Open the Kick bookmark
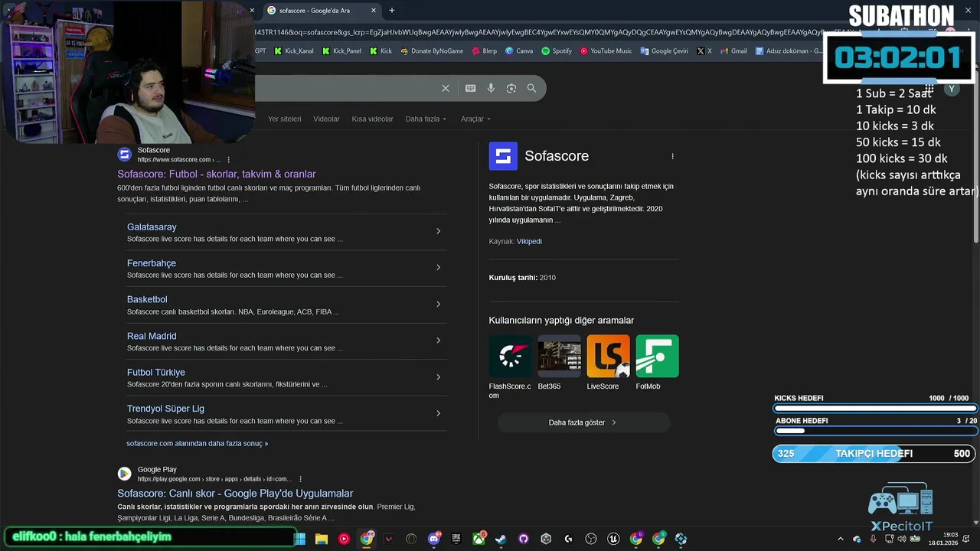This screenshot has width=980, height=551. click(x=381, y=51)
